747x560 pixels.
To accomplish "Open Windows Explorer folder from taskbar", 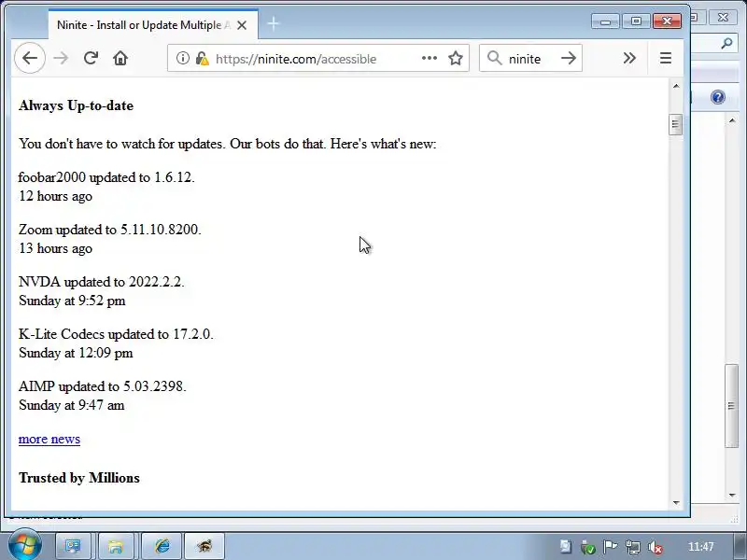I will (x=115, y=546).
